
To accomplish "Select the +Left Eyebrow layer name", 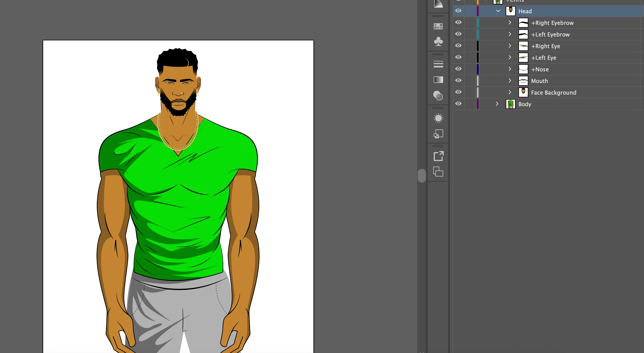I will coord(550,35).
